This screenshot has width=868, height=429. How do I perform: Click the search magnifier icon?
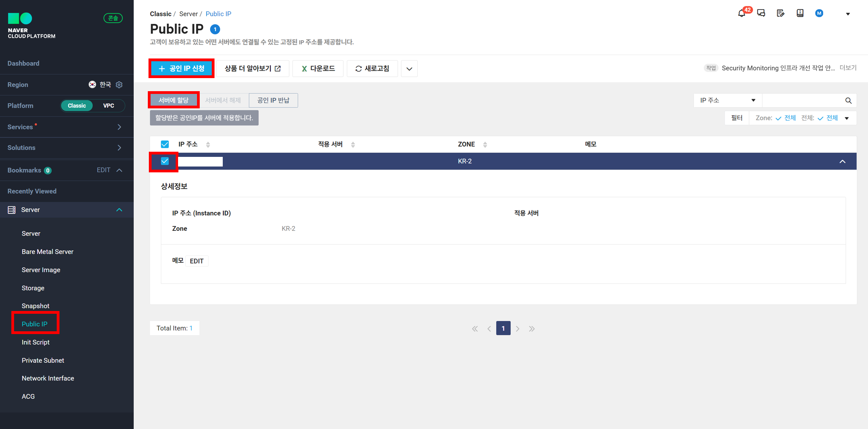(848, 100)
